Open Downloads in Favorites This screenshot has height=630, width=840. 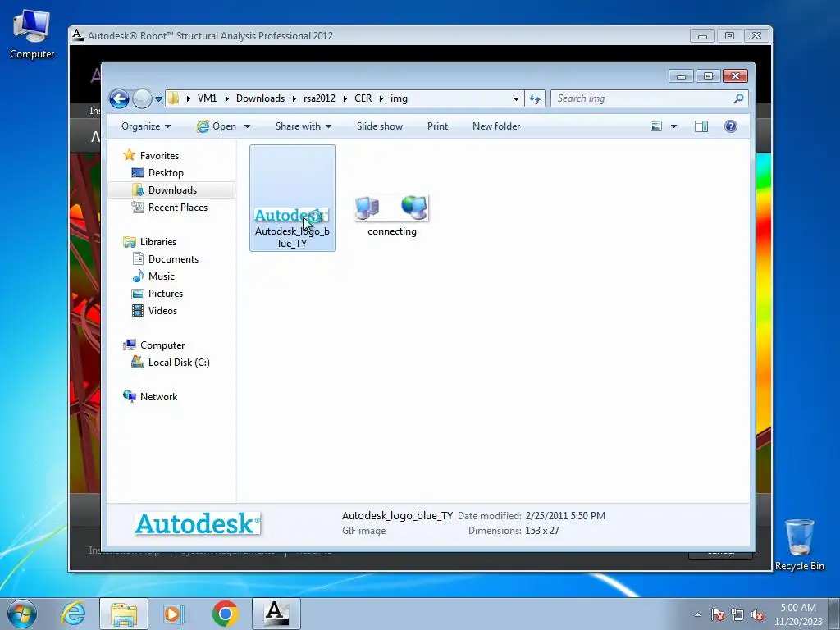(172, 190)
